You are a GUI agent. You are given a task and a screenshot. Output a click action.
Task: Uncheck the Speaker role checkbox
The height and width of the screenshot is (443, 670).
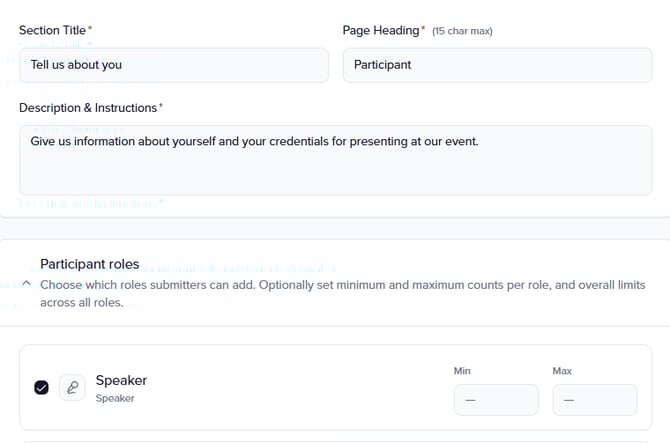pos(41,388)
